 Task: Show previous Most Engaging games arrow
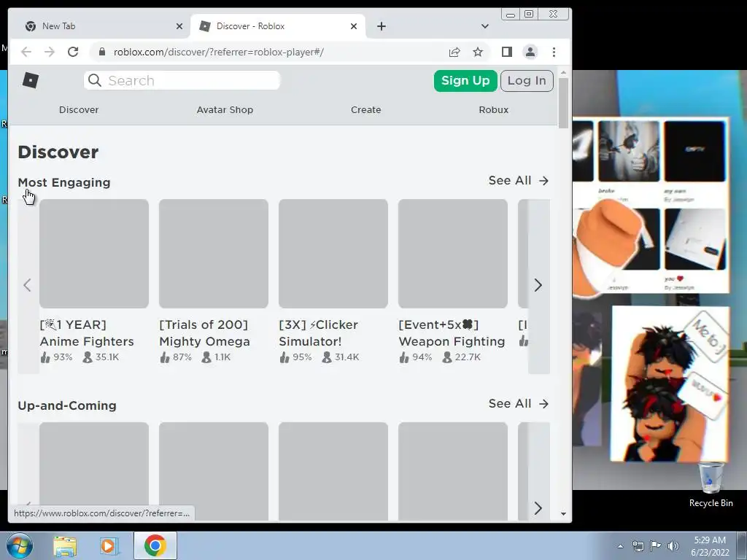coord(28,285)
